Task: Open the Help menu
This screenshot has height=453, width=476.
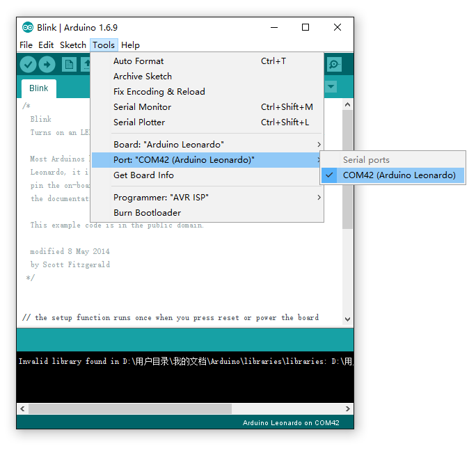Action: click(130, 45)
